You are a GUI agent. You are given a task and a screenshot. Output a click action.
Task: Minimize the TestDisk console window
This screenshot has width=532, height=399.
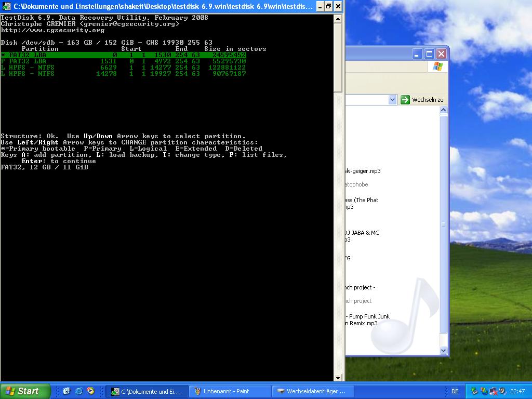click(x=320, y=6)
